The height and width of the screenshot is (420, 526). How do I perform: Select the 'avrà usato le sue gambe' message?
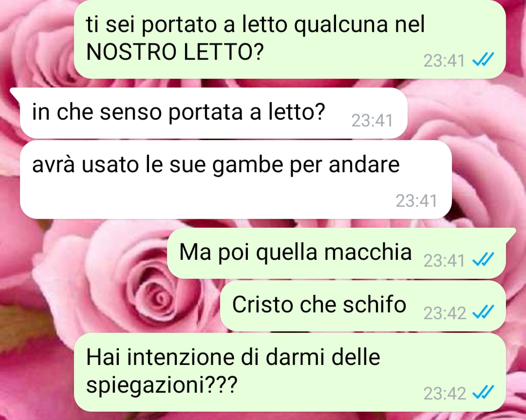click(x=236, y=180)
